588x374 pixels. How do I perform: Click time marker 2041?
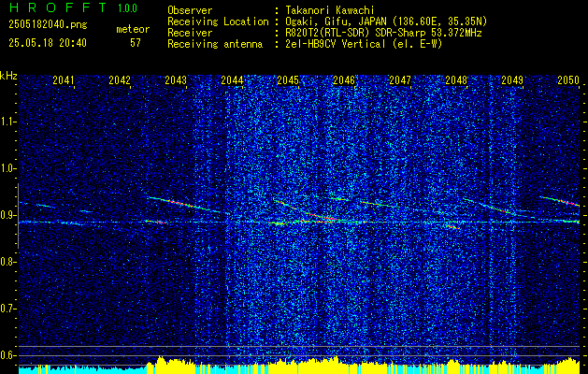pyautogui.click(x=64, y=79)
